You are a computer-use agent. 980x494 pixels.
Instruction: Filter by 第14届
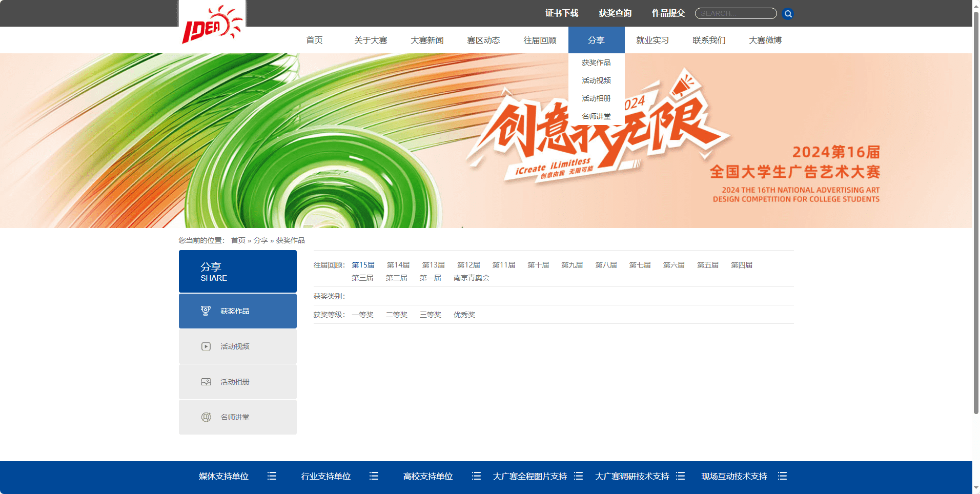coord(398,265)
